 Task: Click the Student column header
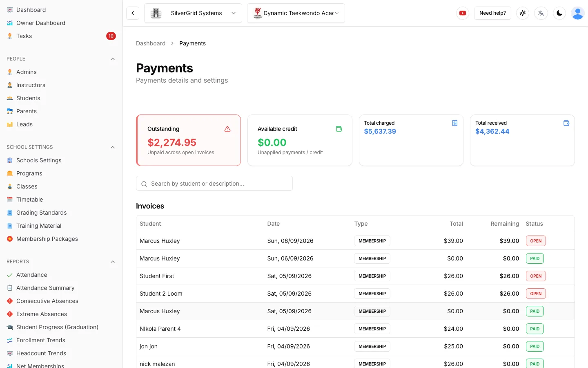[150, 224]
